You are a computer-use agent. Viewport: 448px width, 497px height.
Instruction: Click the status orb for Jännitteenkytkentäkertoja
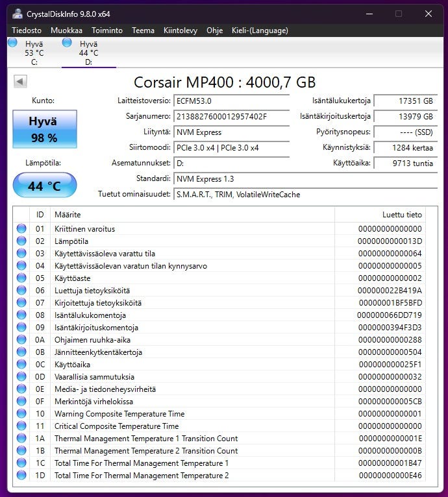(x=21, y=352)
